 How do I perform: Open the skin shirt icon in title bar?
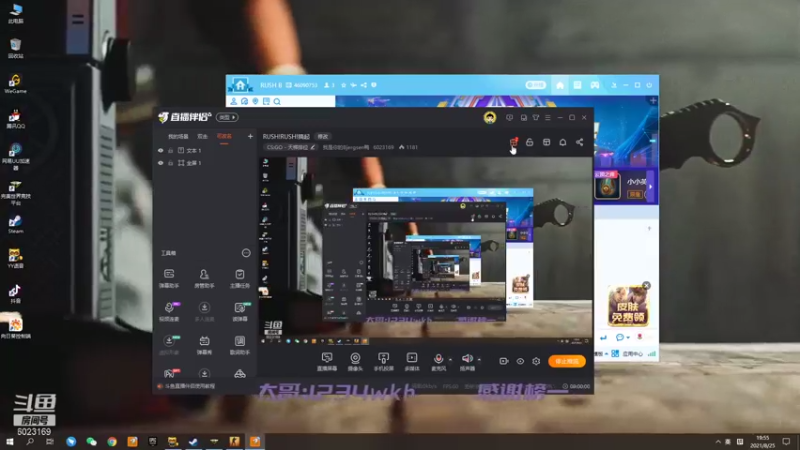pos(536,118)
